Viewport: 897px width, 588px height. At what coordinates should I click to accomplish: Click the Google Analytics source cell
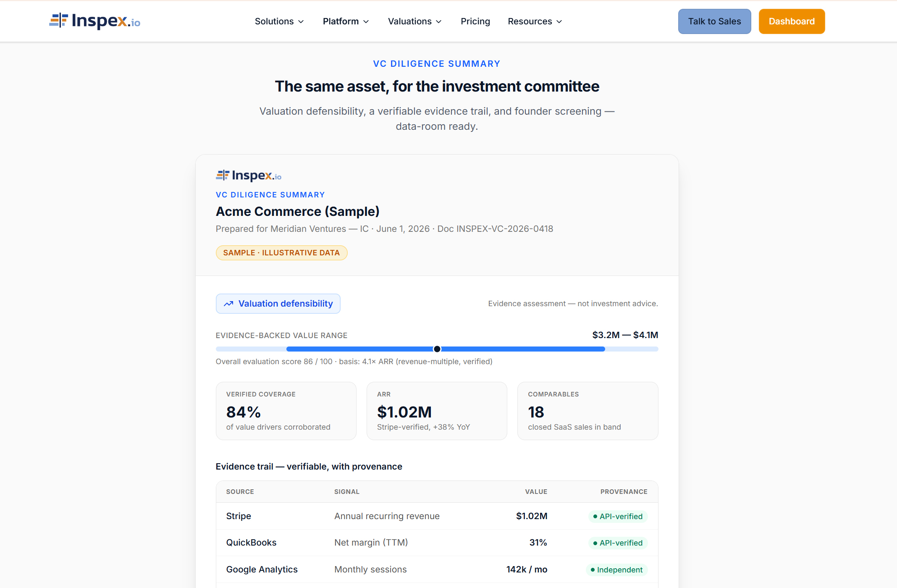(262, 570)
